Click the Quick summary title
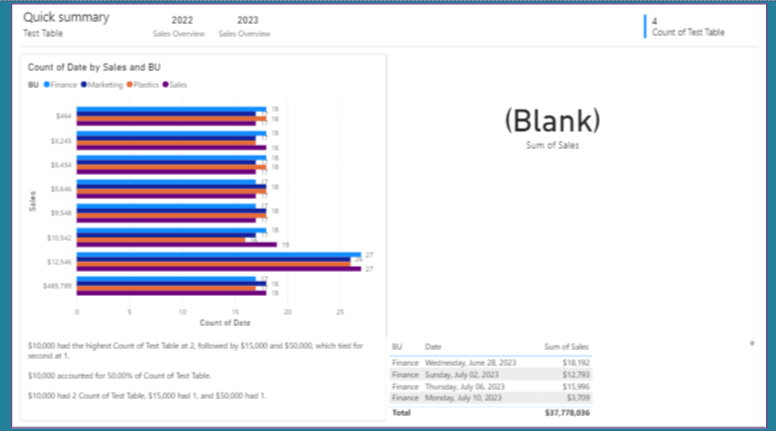Screen dimensions: 776x431 click(67, 17)
